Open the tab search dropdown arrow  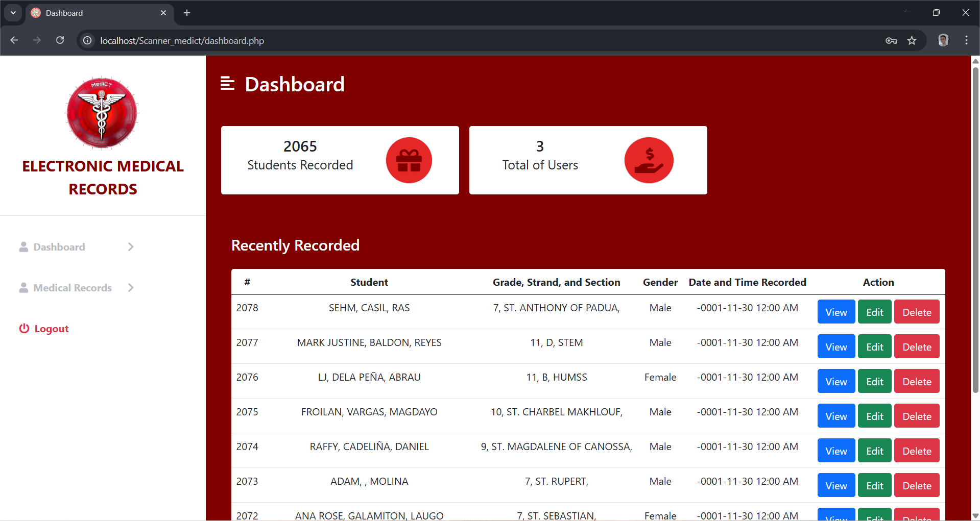click(x=13, y=13)
